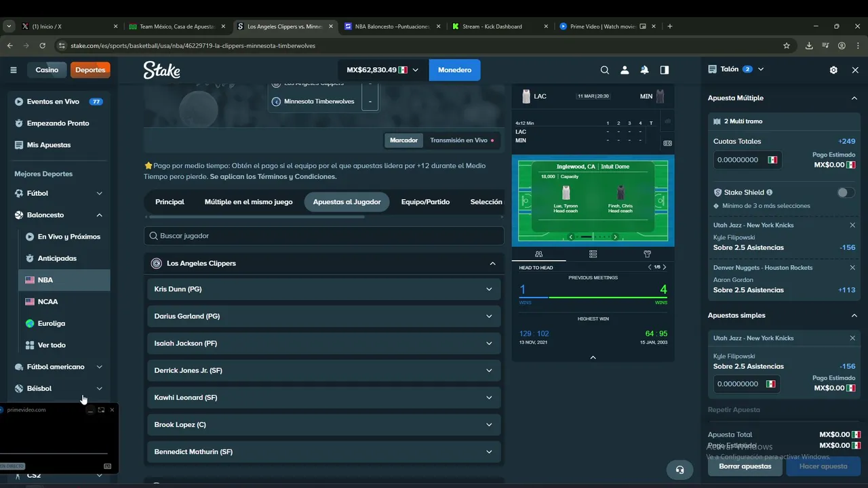Show head-to-head tab icon in match widget

pyautogui.click(x=538, y=254)
